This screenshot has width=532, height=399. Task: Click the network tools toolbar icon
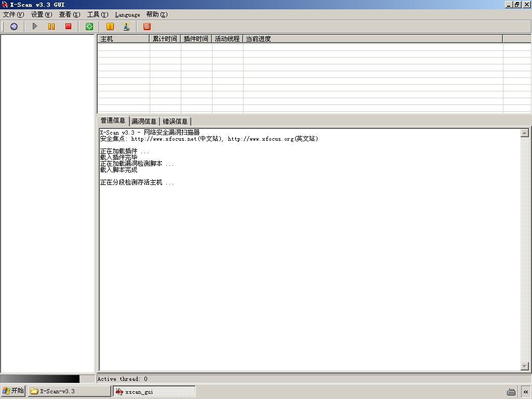[x=126, y=26]
